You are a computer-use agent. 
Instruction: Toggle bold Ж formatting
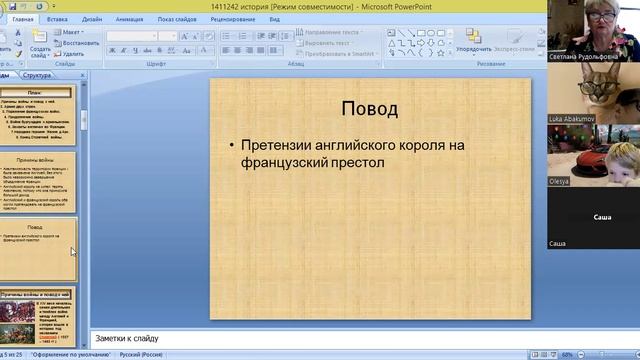coord(112,51)
